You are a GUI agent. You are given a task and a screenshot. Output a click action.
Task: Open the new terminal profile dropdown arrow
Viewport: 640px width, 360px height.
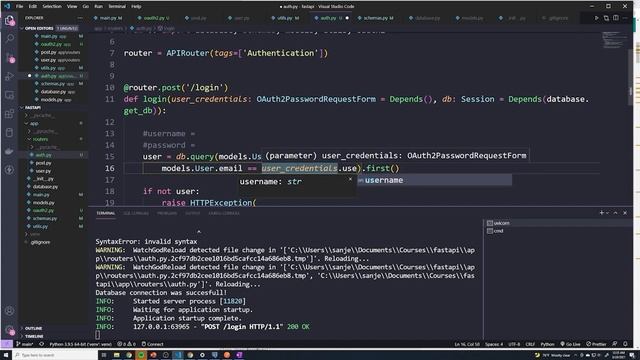607,213
